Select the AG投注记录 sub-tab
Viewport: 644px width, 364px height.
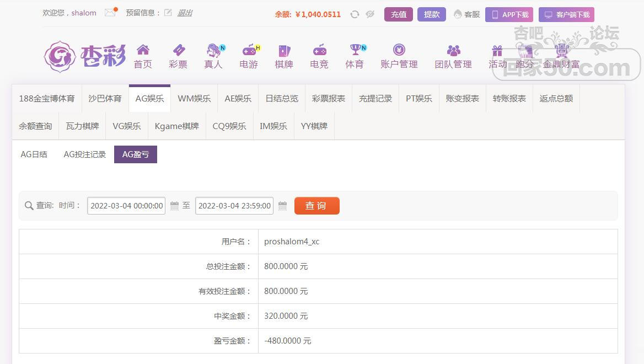pyautogui.click(x=84, y=154)
